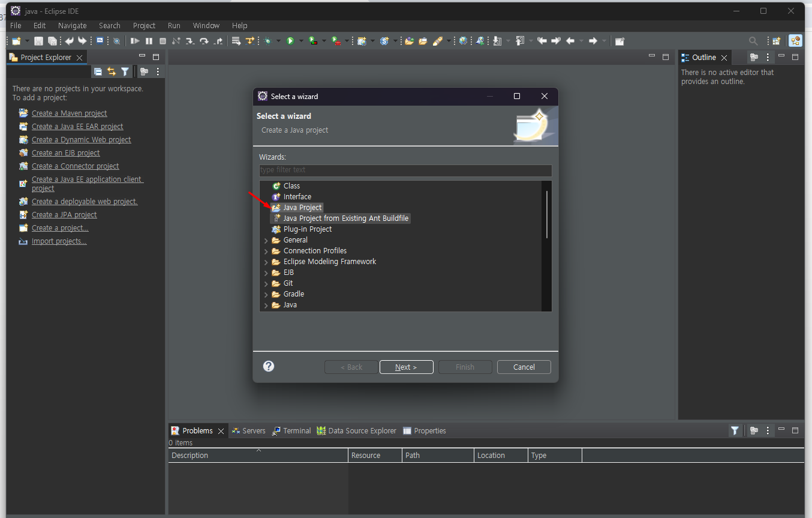The height and width of the screenshot is (518, 812).
Task: Open the Project Explorer view menu dots
Action: tap(158, 71)
